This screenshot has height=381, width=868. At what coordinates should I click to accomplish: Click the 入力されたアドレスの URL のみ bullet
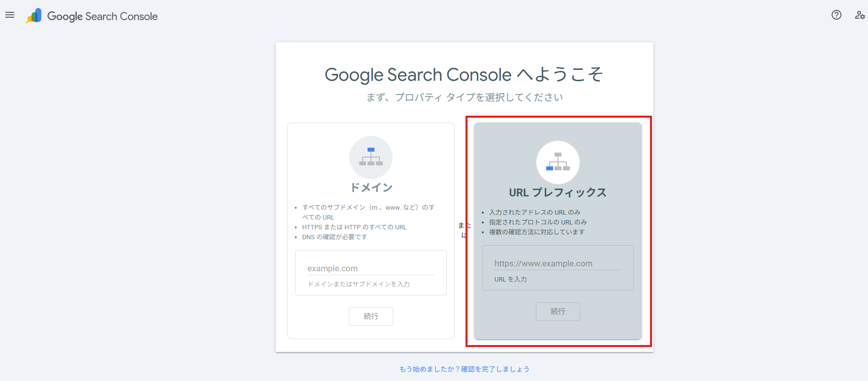(534, 212)
